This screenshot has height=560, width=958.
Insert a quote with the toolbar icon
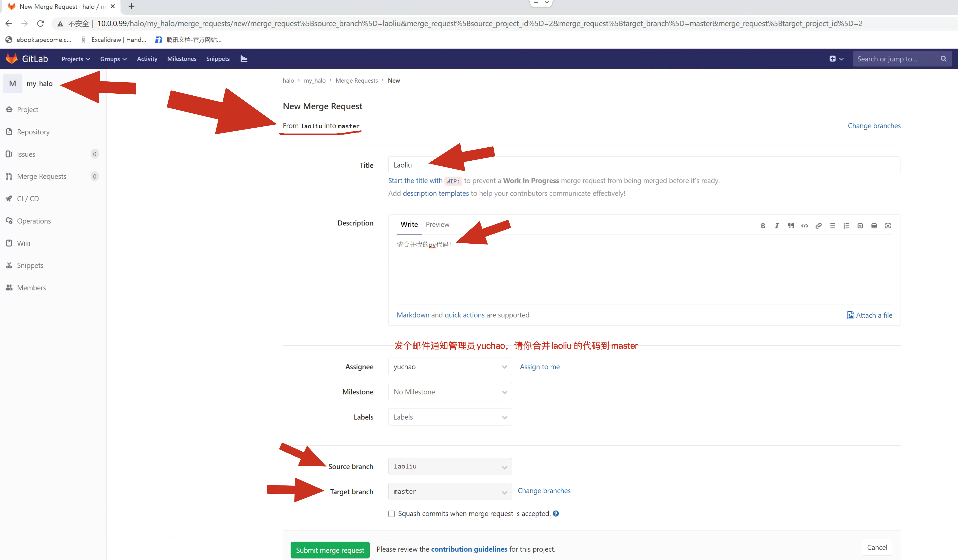coord(791,226)
